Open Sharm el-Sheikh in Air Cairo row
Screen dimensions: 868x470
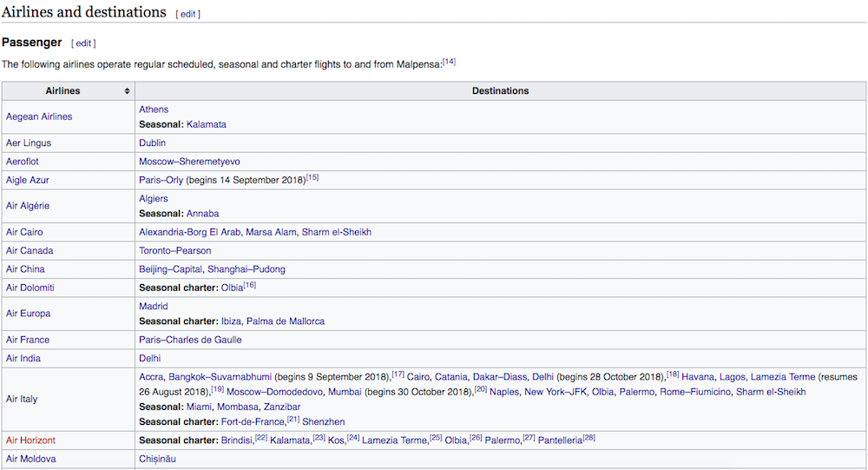(x=337, y=232)
